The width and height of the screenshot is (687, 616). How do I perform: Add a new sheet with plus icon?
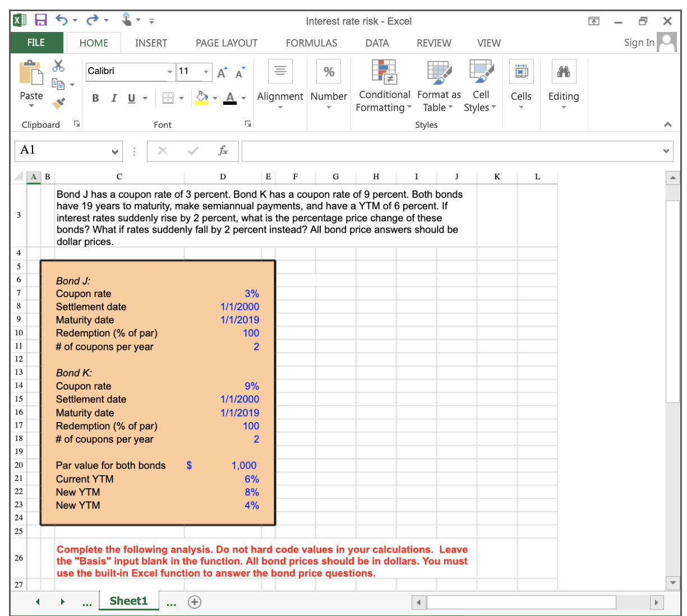[x=195, y=602]
